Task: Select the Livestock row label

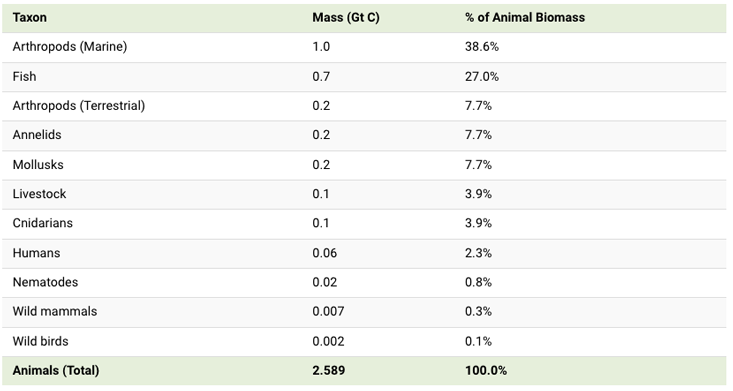Action: [x=39, y=194]
